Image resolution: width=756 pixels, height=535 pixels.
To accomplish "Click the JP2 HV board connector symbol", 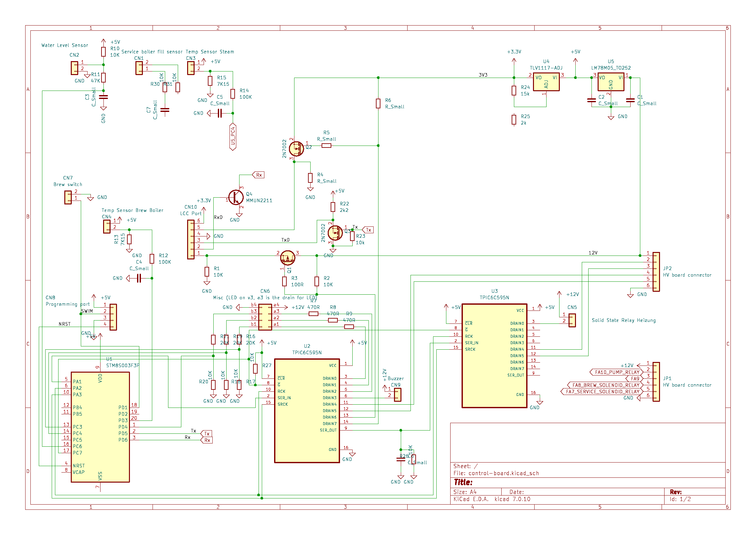I will click(656, 272).
